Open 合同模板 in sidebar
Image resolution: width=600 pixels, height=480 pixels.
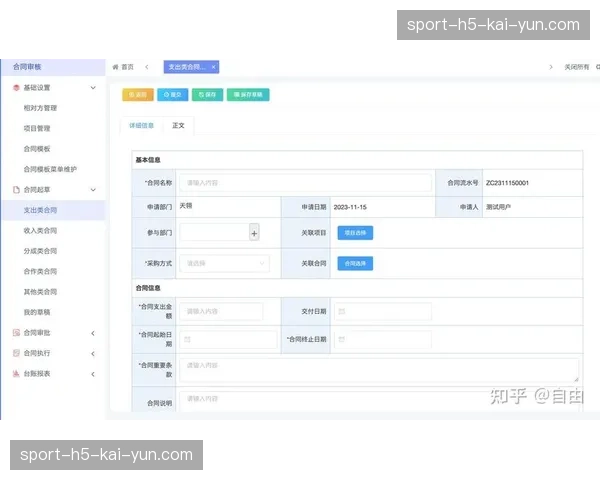[37, 149]
